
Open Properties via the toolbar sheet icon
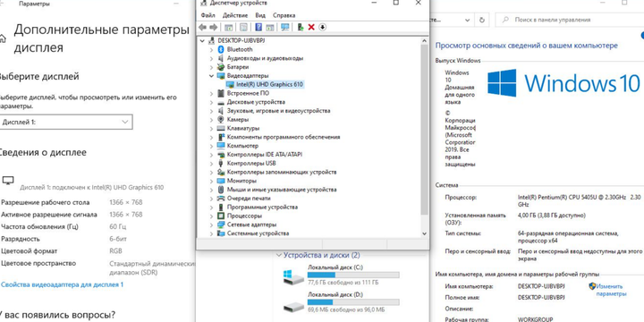(x=243, y=27)
